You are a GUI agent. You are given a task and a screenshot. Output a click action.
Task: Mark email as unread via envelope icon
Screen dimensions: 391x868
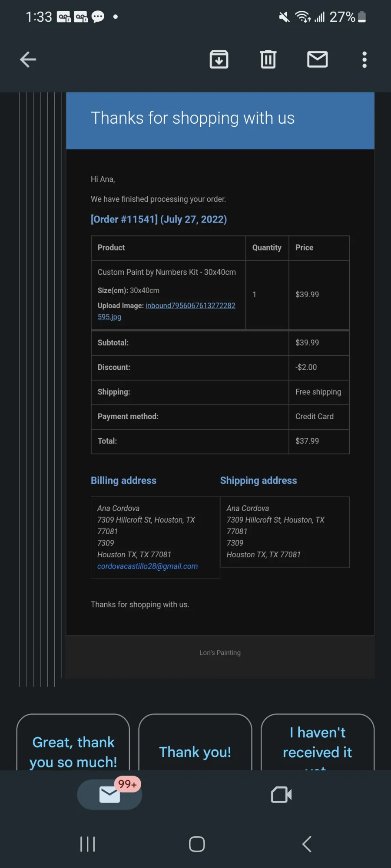(318, 59)
